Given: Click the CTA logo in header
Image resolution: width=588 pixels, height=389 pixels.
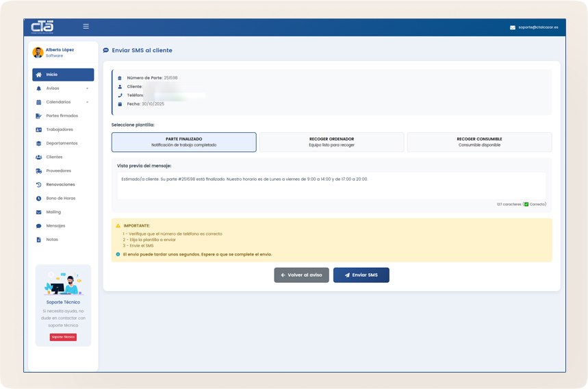Looking at the screenshot, I should tap(42, 27).
